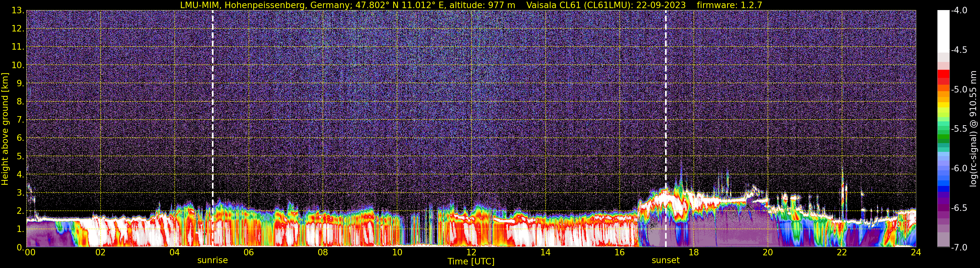Click the colorbar tick label '-5.0'
Screen dimensions: 980x268
(959, 90)
